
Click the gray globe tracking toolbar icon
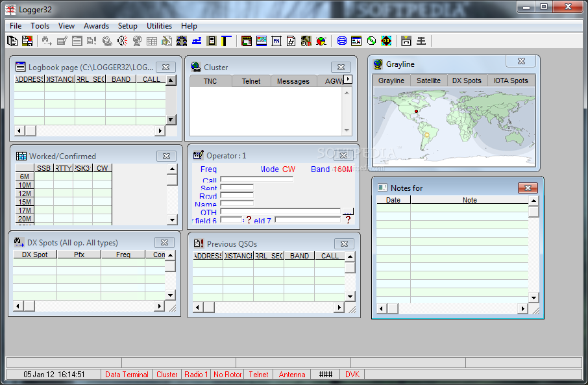[x=137, y=41]
